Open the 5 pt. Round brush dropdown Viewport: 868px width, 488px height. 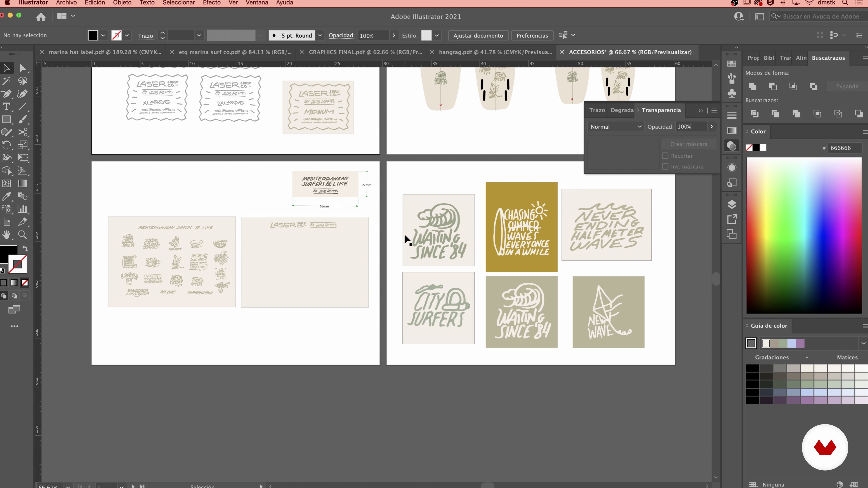coord(320,35)
